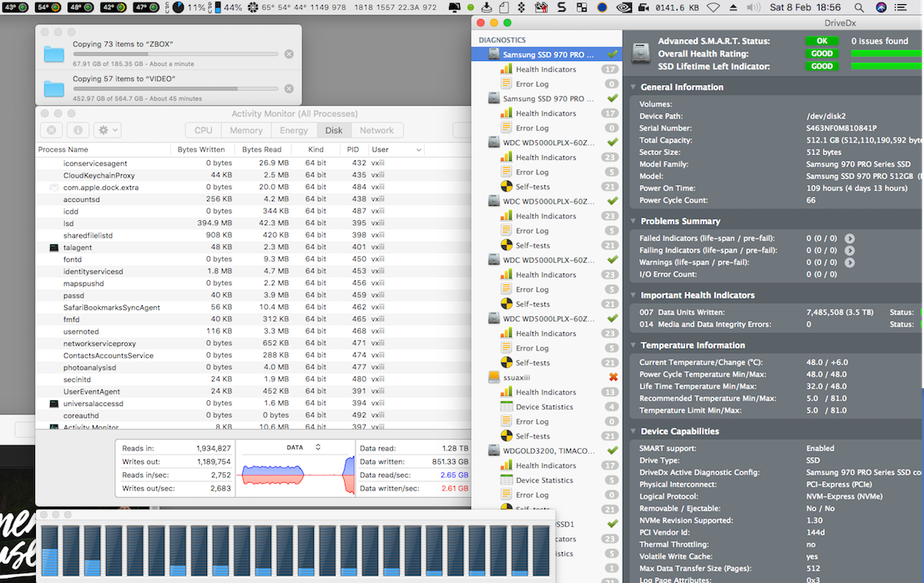Click the disk activity graph

point(296,475)
